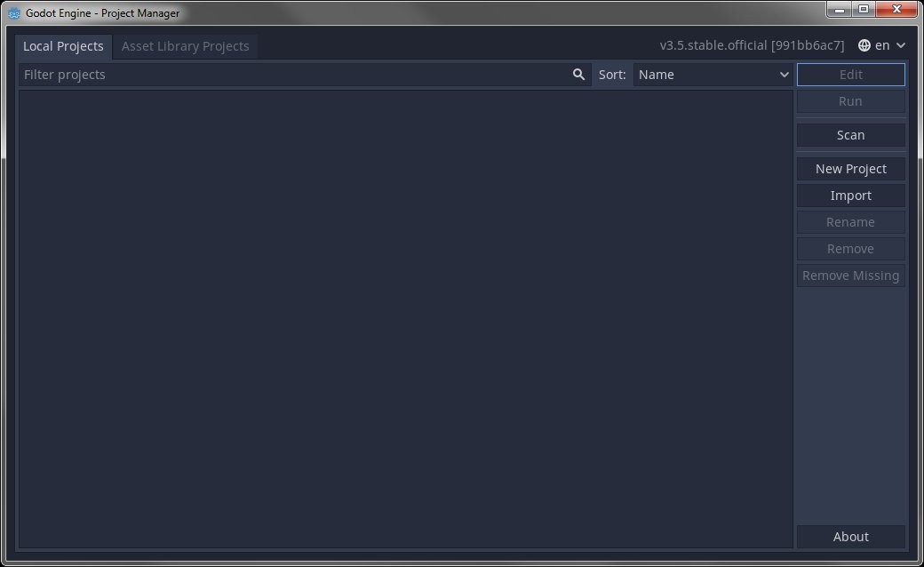924x567 pixels.
Task: Click the Rename button
Action: (x=850, y=222)
